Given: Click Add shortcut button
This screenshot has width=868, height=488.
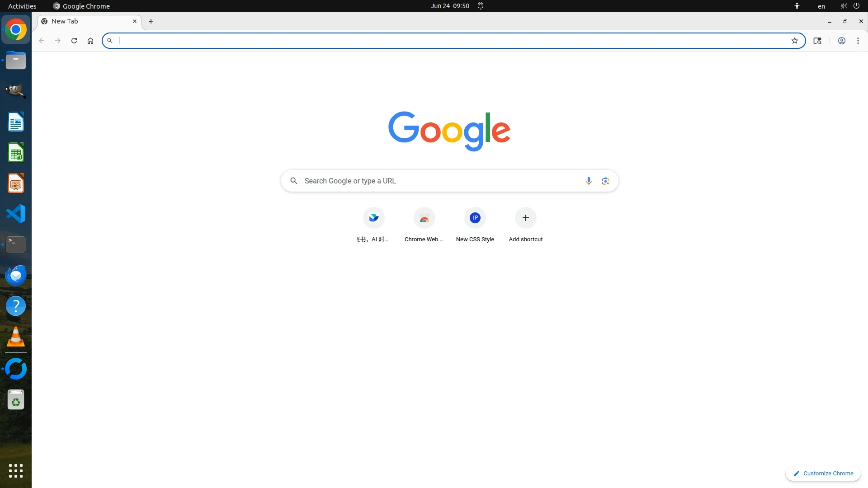Looking at the screenshot, I should pyautogui.click(x=525, y=218).
